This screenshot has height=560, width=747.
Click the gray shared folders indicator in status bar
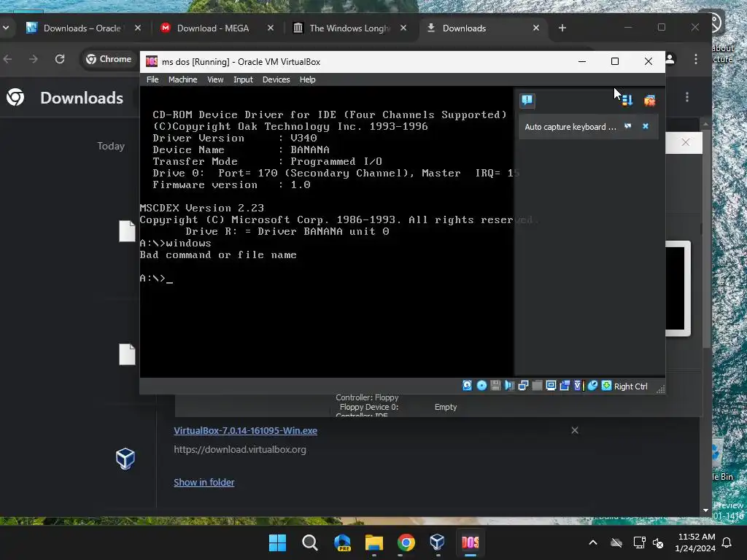(x=537, y=386)
